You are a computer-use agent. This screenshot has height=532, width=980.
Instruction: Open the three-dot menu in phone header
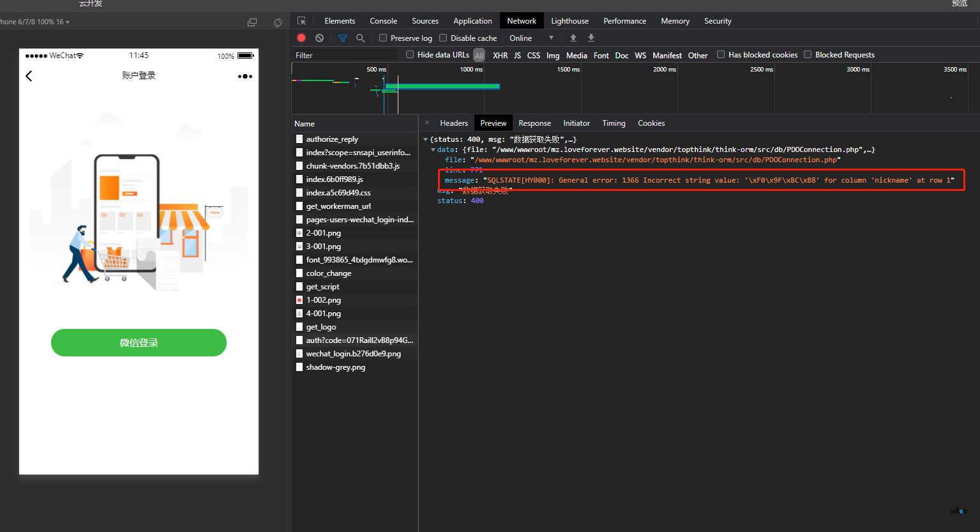(245, 76)
